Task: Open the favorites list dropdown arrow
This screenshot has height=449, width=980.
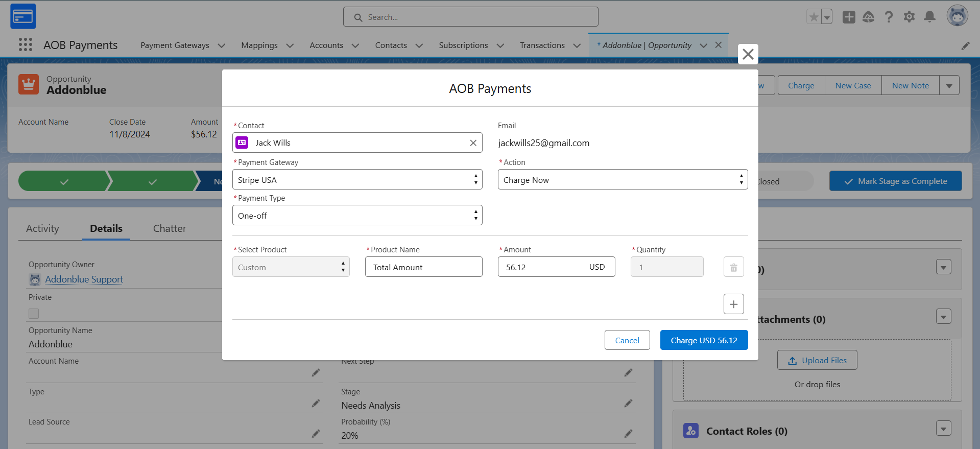Action: click(826, 17)
